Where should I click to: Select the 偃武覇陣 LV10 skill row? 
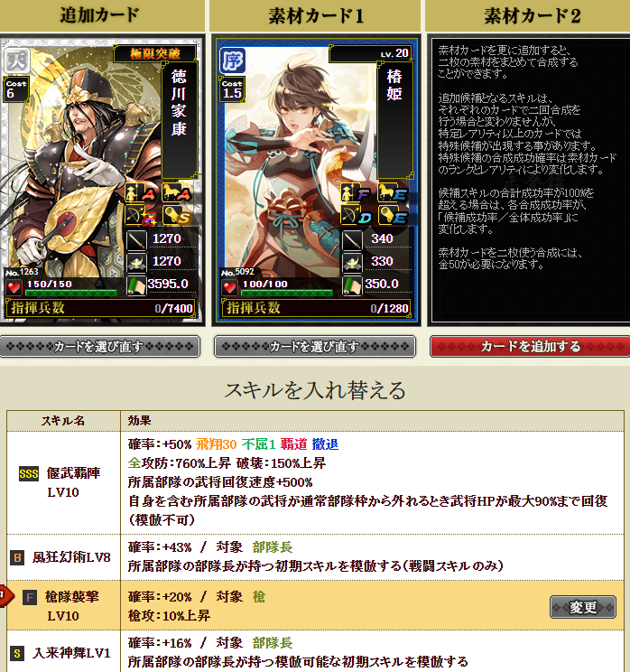pyautogui.click(x=315, y=482)
